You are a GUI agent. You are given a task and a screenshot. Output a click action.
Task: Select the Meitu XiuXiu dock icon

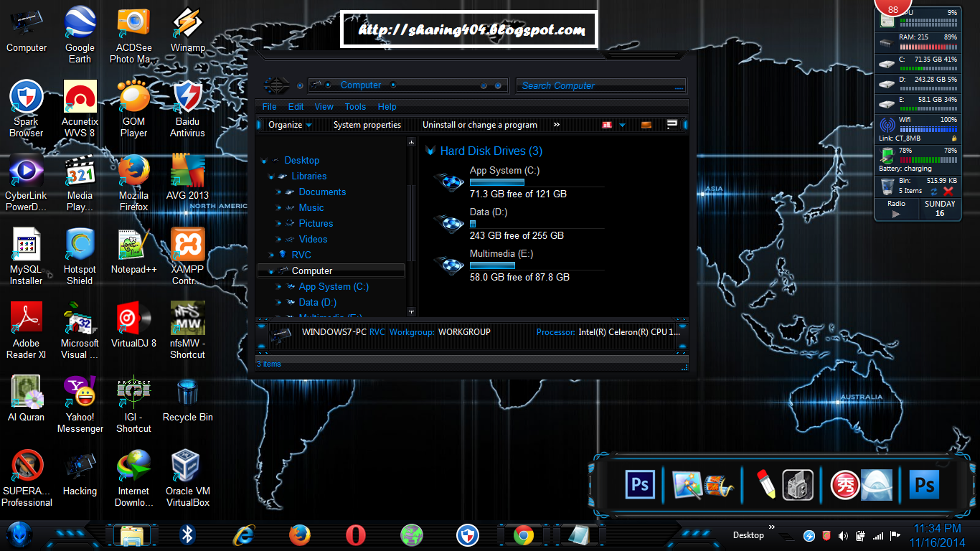844,484
